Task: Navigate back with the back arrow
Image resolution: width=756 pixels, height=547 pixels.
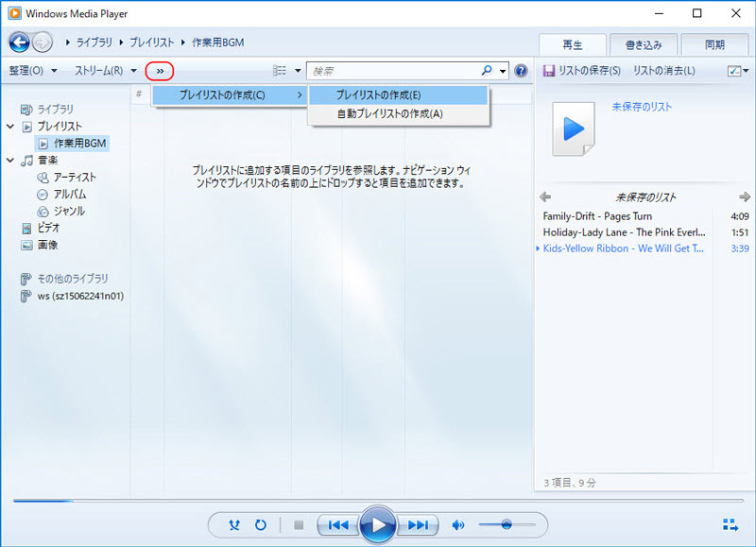Action: [x=19, y=42]
